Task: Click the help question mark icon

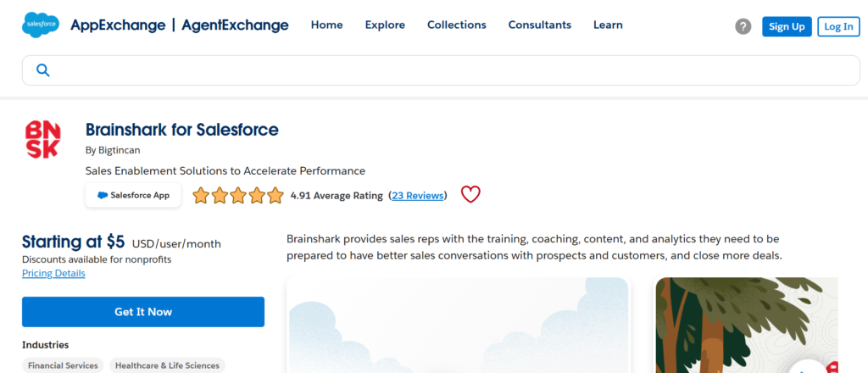Action: (743, 26)
